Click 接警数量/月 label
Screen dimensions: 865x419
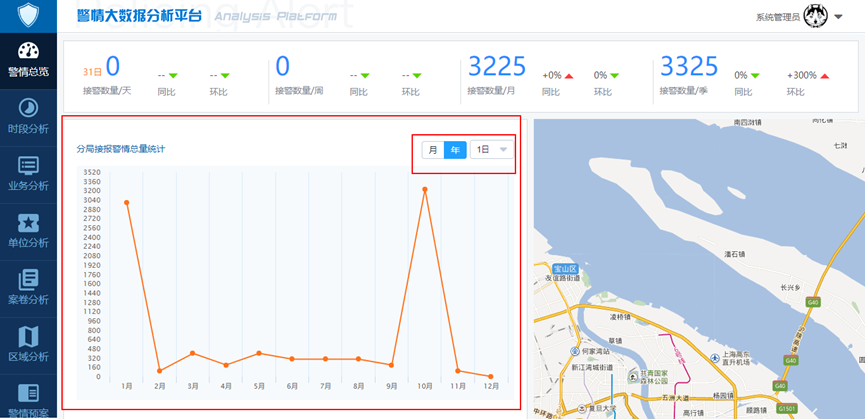(x=492, y=92)
